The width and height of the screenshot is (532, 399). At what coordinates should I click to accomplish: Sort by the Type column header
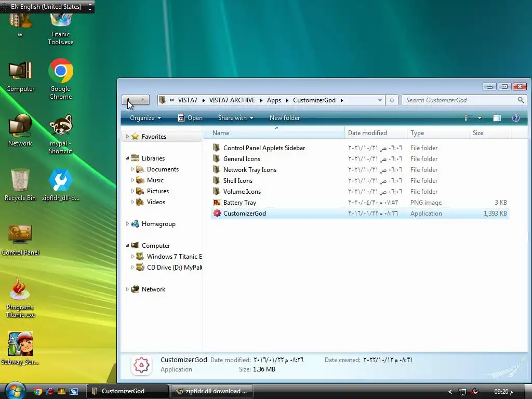[438, 132]
